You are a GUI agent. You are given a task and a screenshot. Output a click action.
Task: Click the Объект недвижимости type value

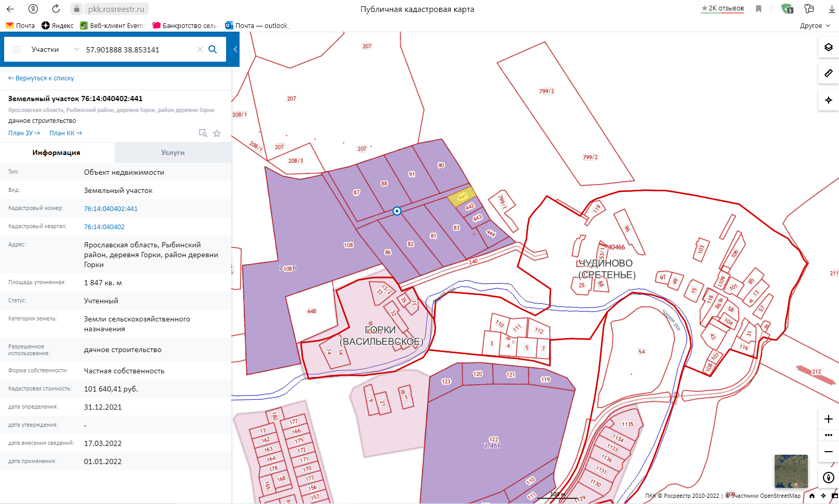coord(124,172)
